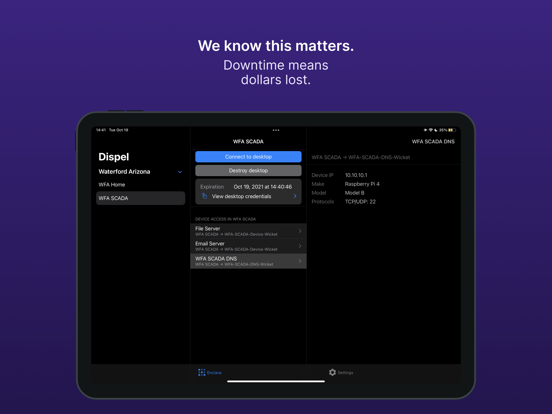Check the battery status icon
552x414 pixels.
click(452, 130)
